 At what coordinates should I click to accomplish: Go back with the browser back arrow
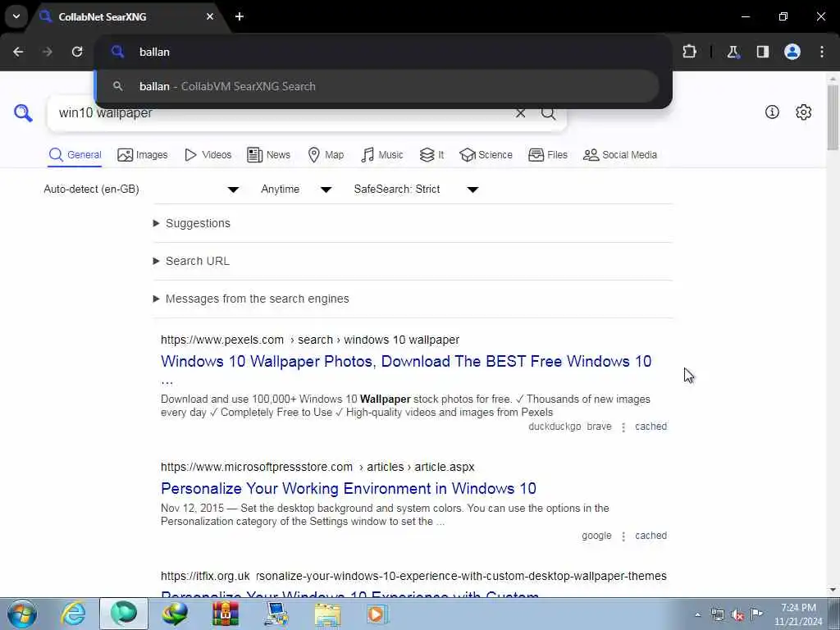(x=18, y=52)
